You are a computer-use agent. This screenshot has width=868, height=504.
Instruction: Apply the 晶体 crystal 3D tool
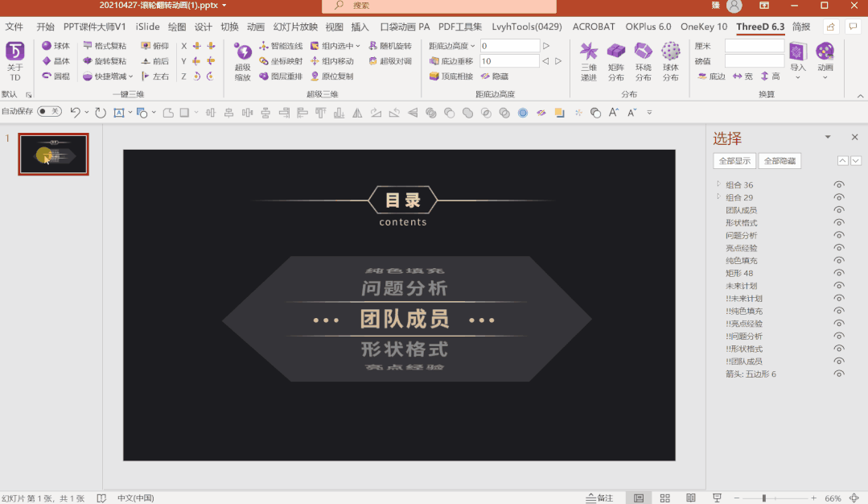pyautogui.click(x=56, y=61)
